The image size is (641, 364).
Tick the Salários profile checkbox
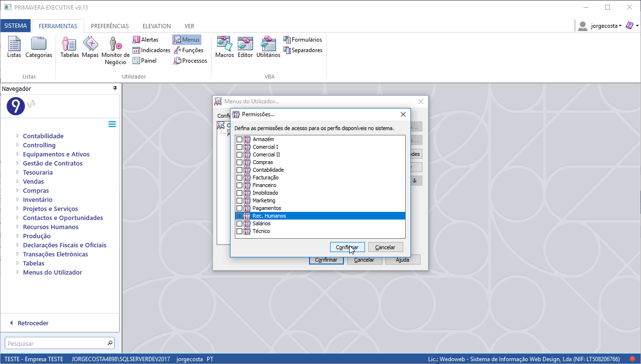pyautogui.click(x=239, y=223)
